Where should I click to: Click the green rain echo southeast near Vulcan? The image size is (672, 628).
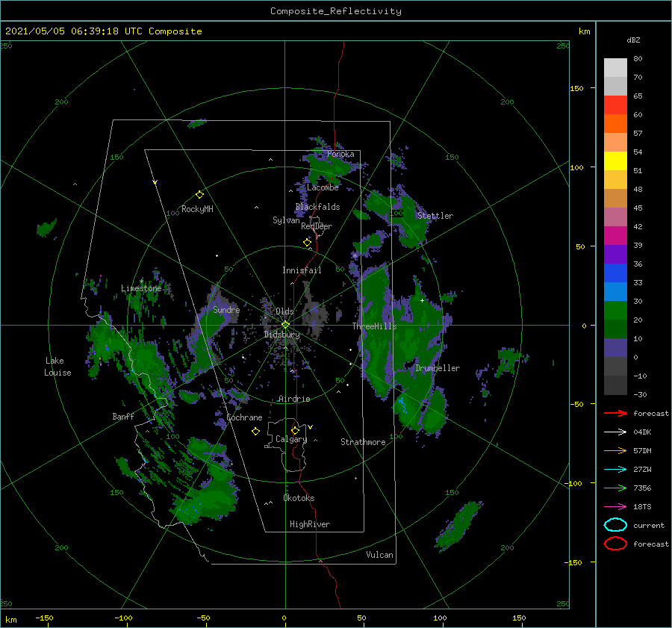[x=458, y=526]
